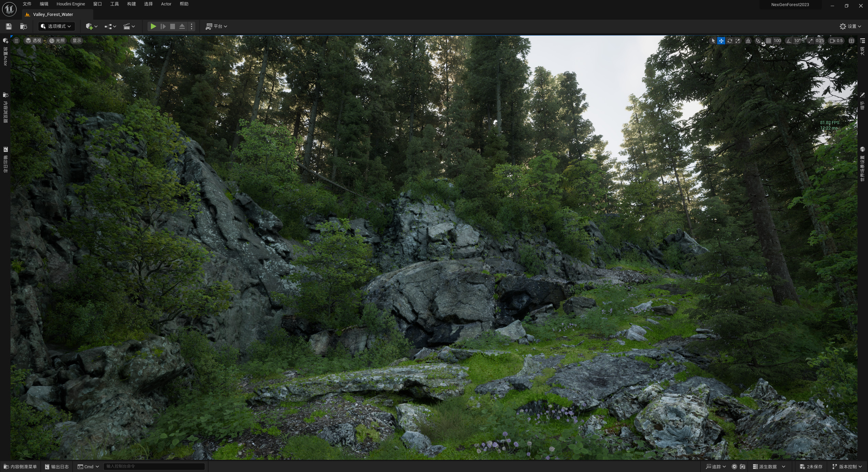Viewport: 868px width, 472px height.
Task: Start play-in-editor with green Play button
Action: [153, 26]
